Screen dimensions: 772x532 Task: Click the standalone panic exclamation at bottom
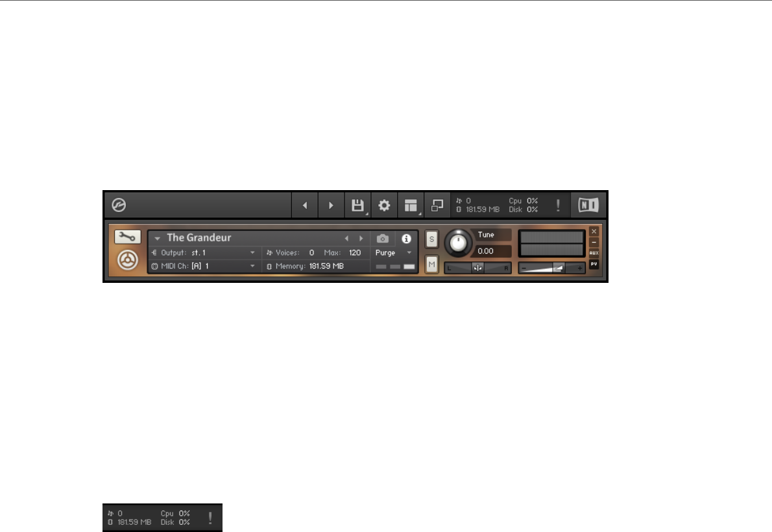[210, 518]
